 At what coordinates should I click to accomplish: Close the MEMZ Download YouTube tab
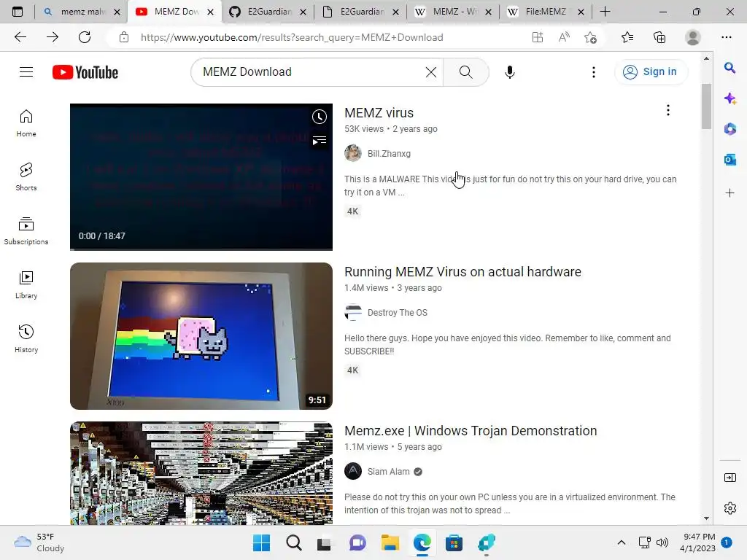210,12
